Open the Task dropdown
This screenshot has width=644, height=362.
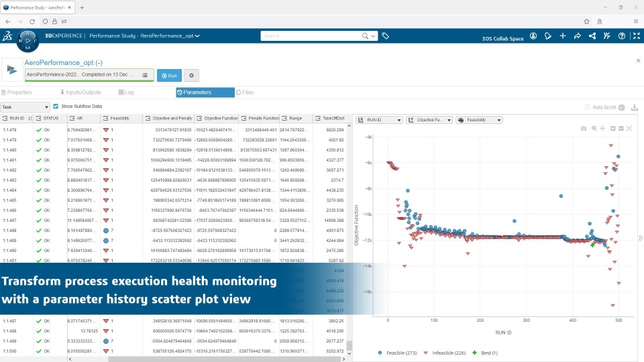click(25, 107)
